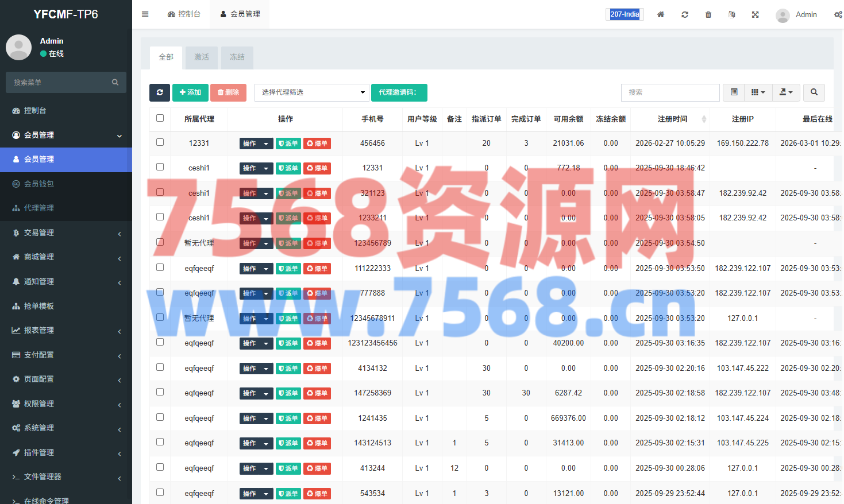The width and height of the screenshot is (844, 504).
Task: Open the 选择代理筛选 dropdown
Action: (x=311, y=92)
